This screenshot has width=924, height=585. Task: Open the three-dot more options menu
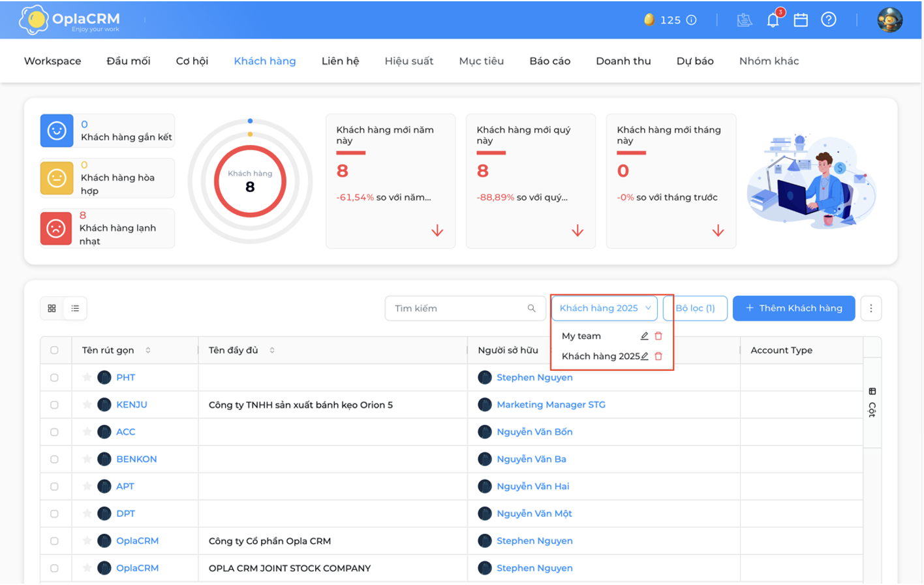[871, 308]
